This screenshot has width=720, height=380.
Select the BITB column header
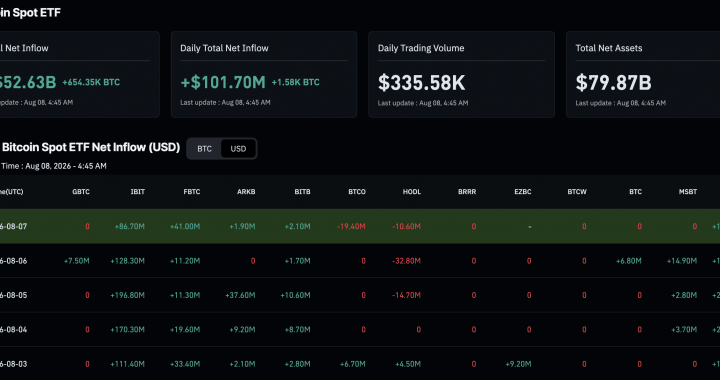point(302,192)
